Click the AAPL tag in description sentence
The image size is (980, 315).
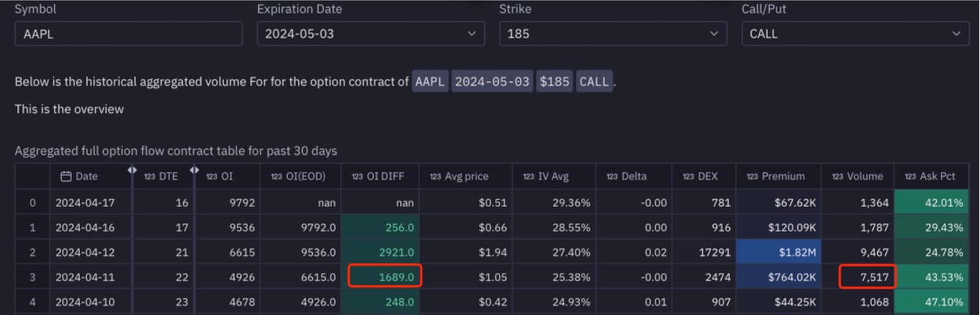click(x=429, y=81)
